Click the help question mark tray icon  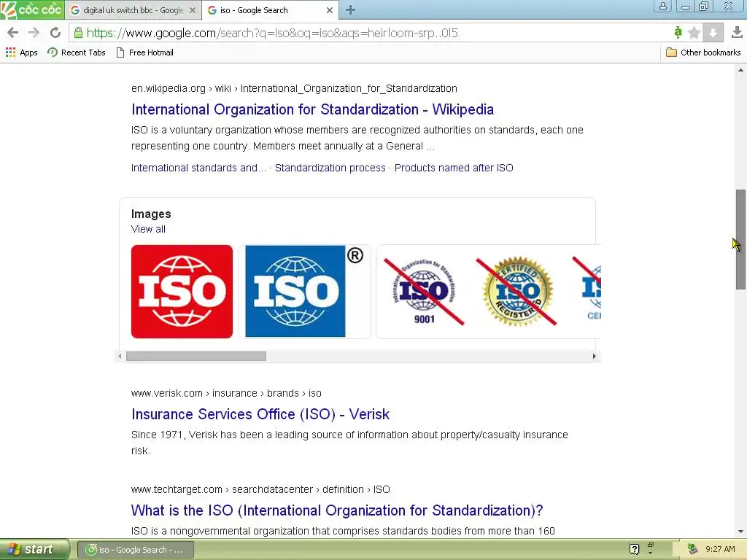coord(634,549)
